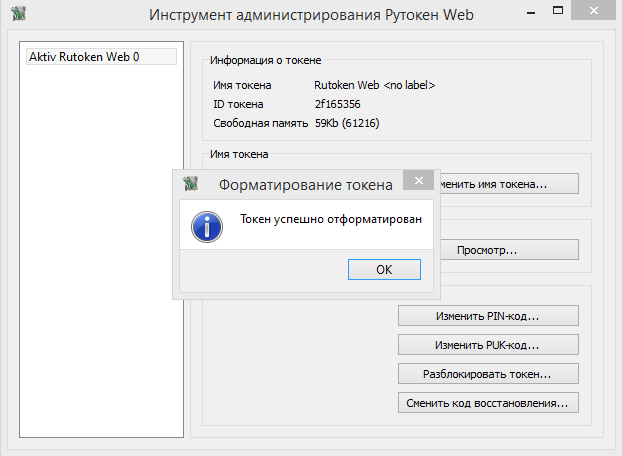
Task: Open Изменить PIN-код dialog
Action: pos(488,316)
